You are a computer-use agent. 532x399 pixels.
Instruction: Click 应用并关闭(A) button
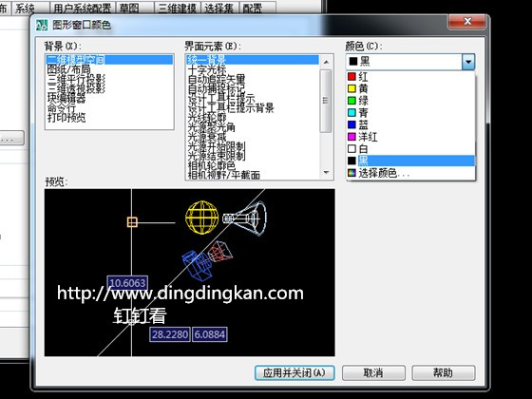pyautogui.click(x=294, y=372)
